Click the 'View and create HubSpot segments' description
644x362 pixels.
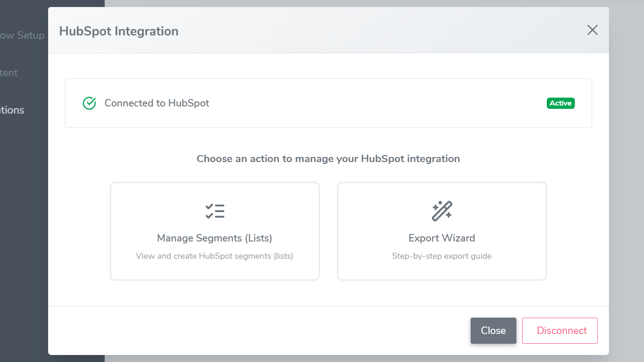coord(215,256)
